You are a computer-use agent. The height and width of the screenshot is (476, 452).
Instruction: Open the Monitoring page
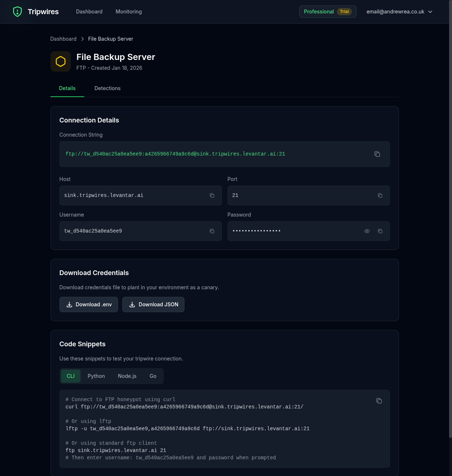(x=129, y=12)
